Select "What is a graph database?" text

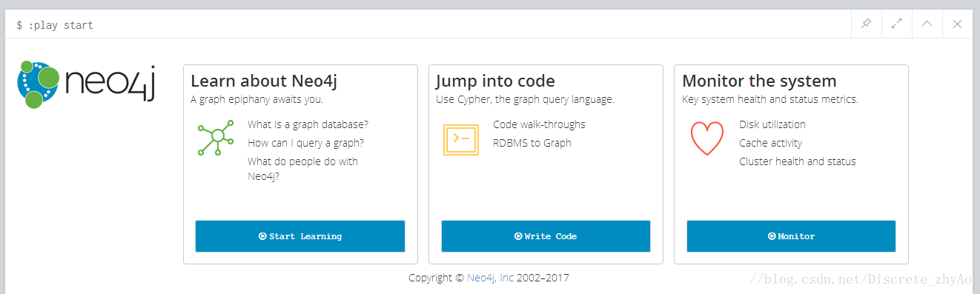click(x=308, y=124)
